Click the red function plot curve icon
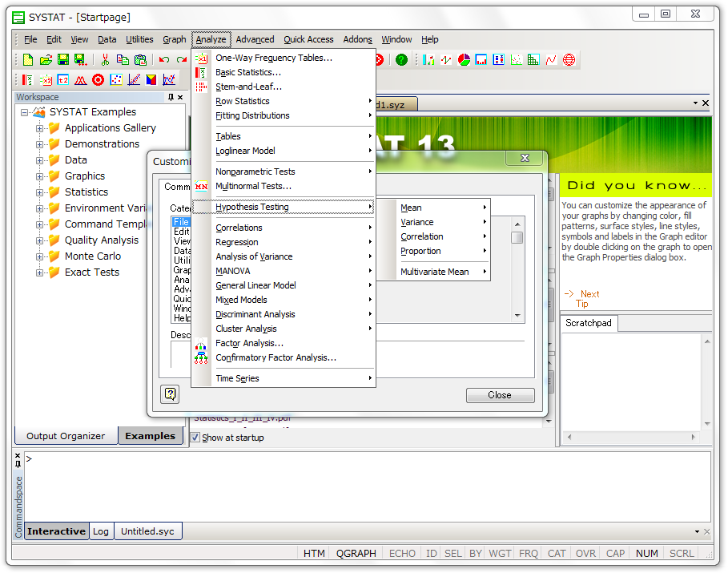Screen dimensions: 728x573 pyautogui.click(x=551, y=59)
